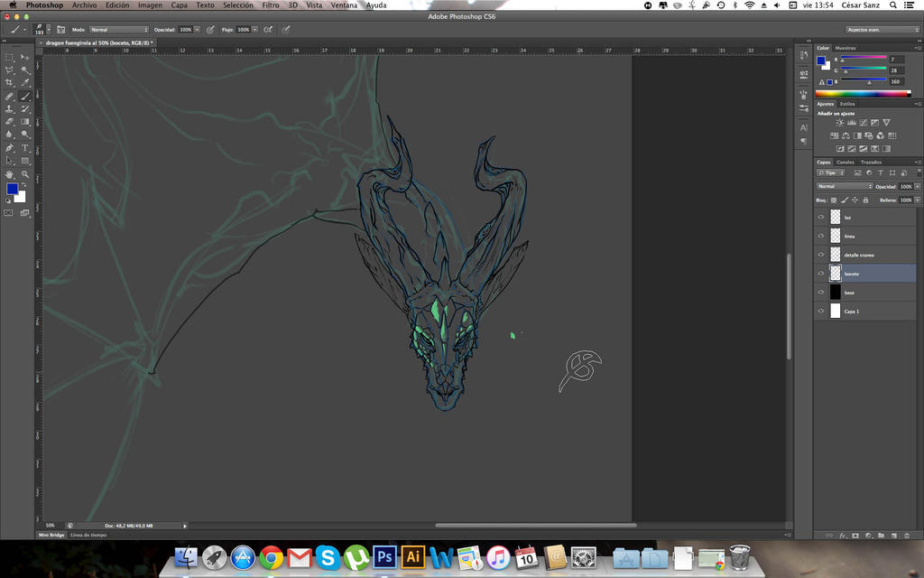
Task: Switch to the Muestras tab
Action: click(845, 49)
